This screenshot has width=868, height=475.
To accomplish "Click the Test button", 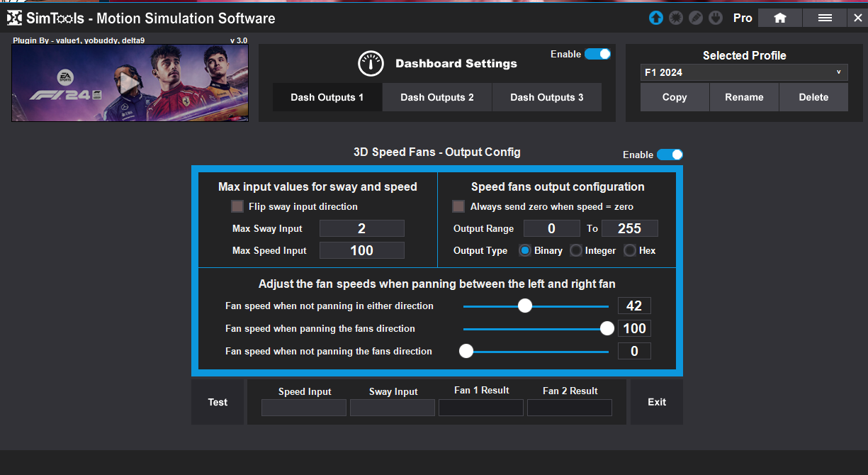I will (x=218, y=402).
